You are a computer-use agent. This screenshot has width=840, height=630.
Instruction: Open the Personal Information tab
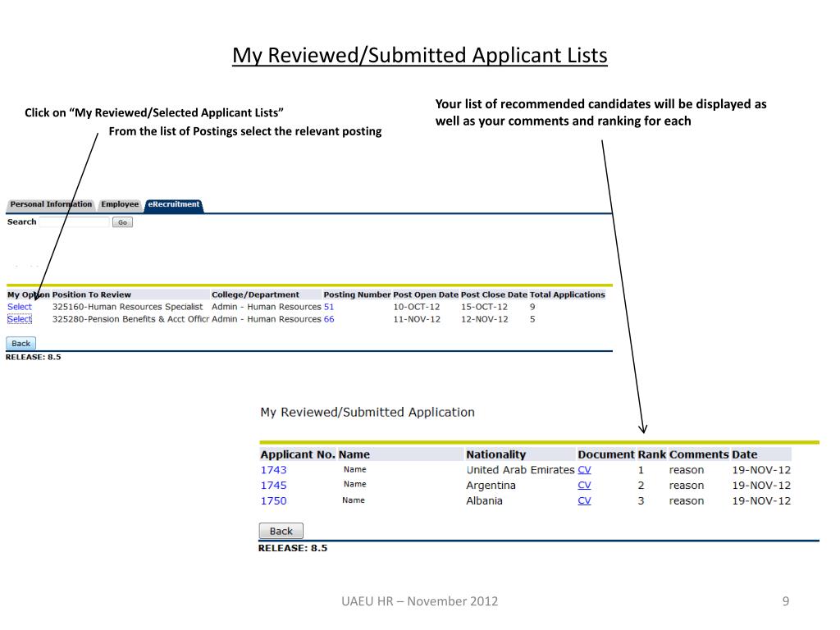51,204
